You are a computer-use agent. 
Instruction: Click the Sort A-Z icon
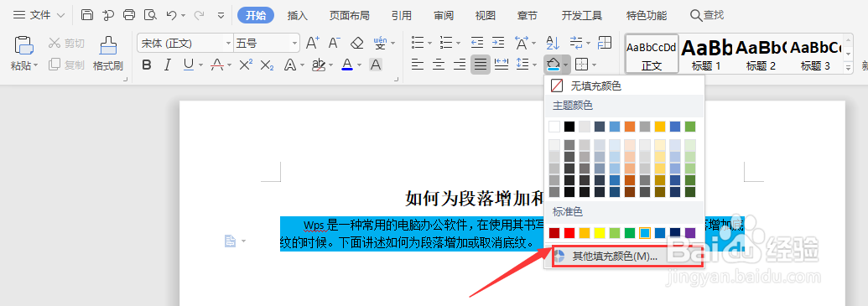(x=553, y=43)
